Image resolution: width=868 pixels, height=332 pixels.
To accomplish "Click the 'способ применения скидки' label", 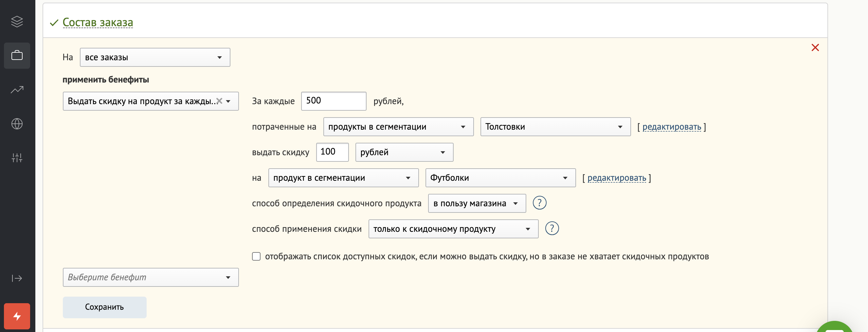I will point(307,229).
